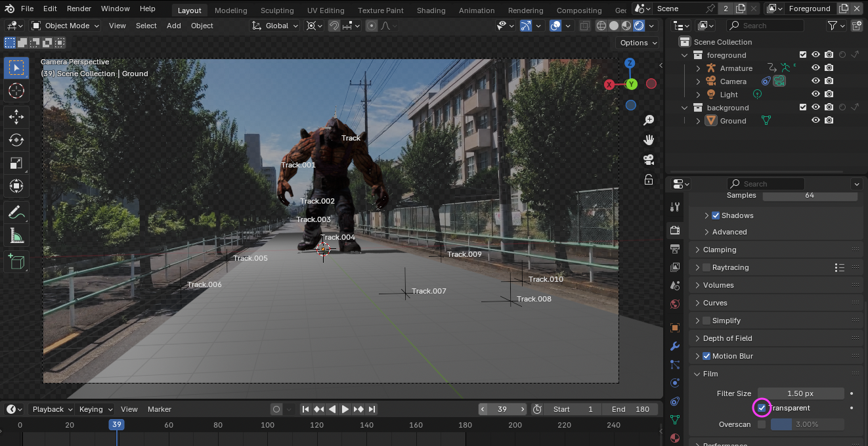868x446 pixels.
Task: Toggle camera view icon in viewport
Action: 649,160
